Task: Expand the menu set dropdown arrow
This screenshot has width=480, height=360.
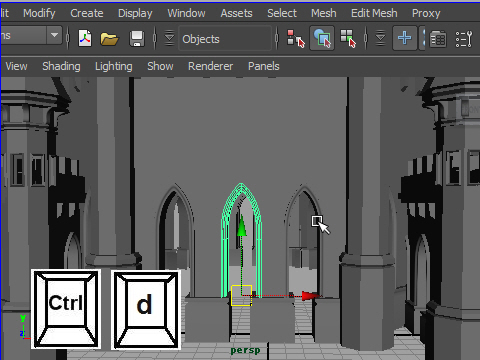Action: (54, 35)
